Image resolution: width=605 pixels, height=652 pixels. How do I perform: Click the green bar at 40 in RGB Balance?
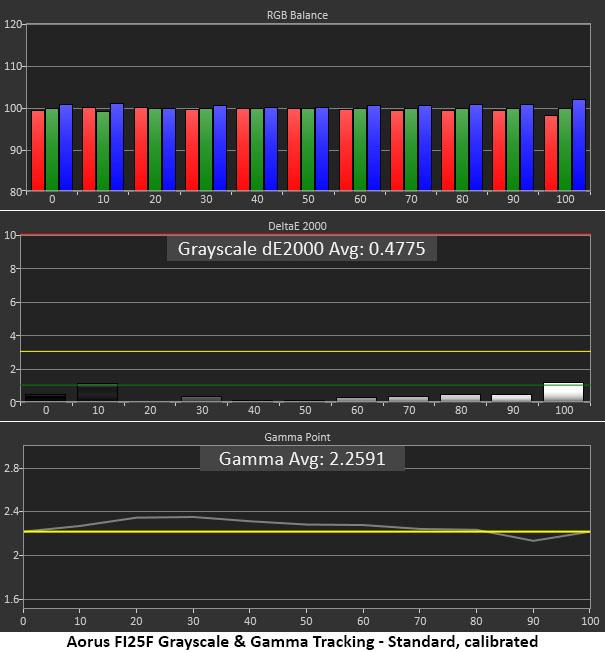[x=257, y=150]
